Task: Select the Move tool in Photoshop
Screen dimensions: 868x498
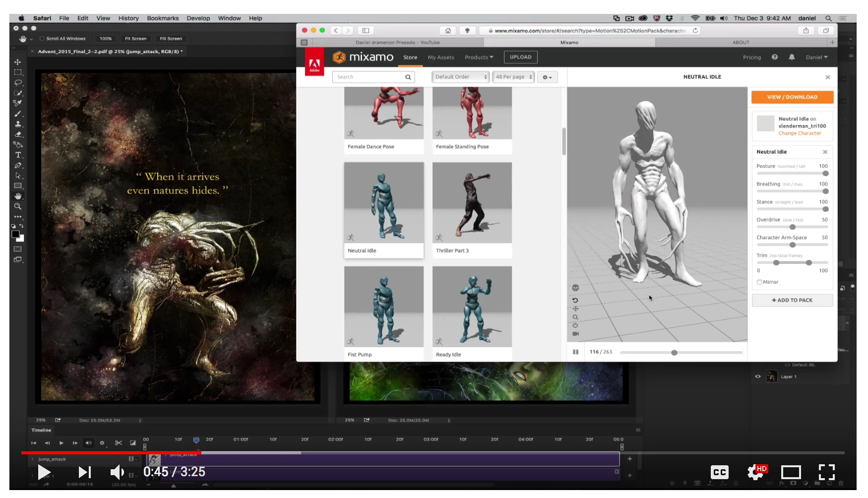Action: tap(18, 62)
